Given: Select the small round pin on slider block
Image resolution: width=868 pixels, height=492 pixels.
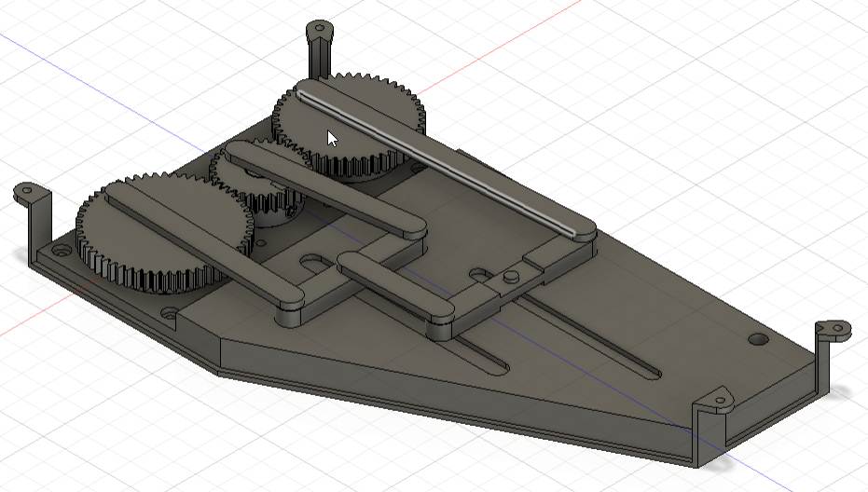Looking at the screenshot, I should [x=512, y=275].
